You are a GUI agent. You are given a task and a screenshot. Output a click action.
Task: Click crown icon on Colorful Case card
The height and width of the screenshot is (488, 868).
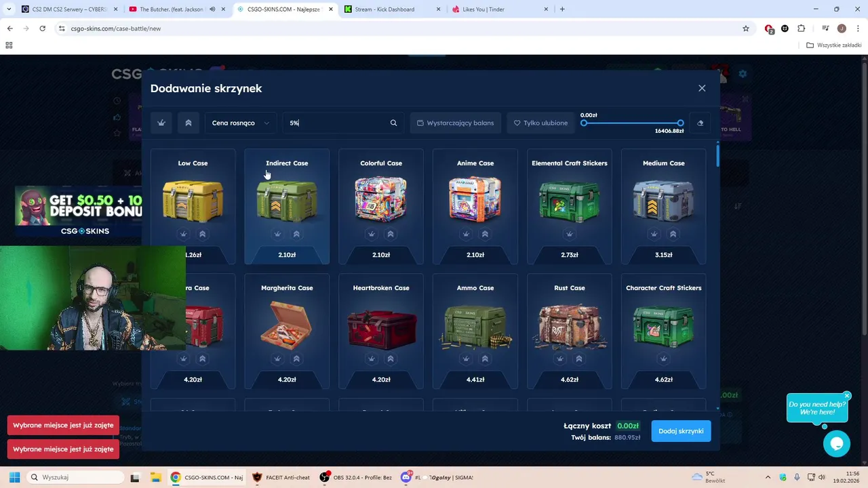click(372, 234)
